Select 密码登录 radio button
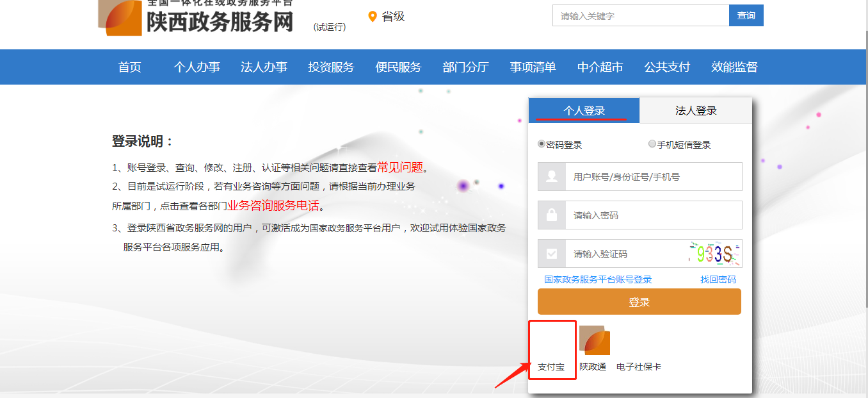 click(542, 144)
